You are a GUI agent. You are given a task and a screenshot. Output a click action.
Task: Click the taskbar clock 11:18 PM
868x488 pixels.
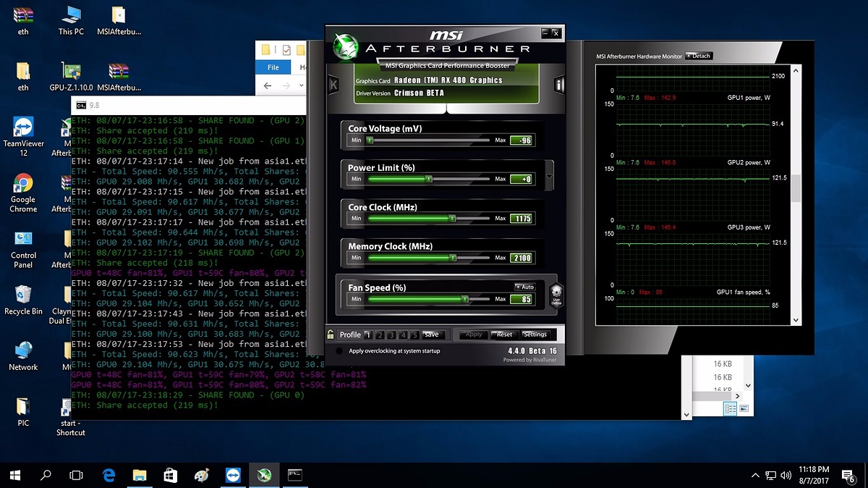[x=814, y=476]
